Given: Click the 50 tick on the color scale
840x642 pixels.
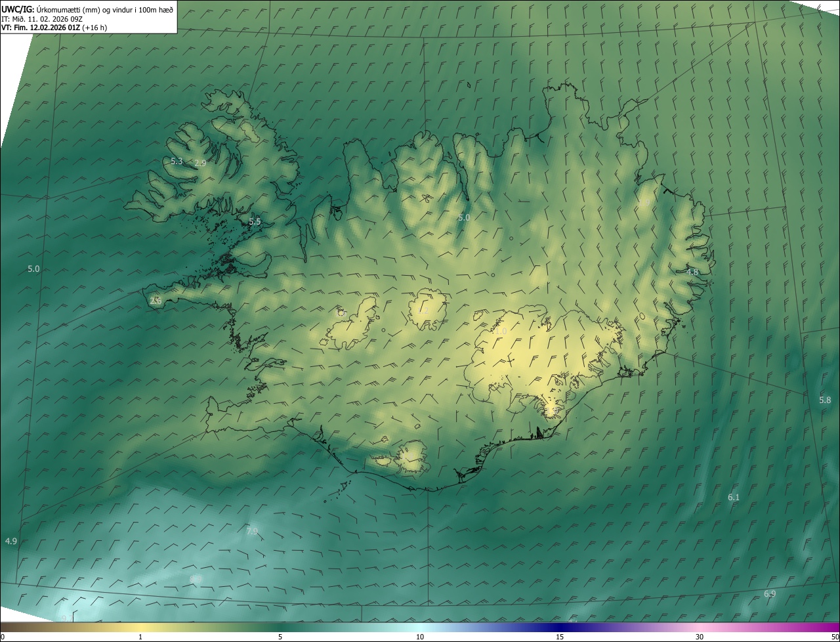Looking at the screenshot, I should pos(835,637).
